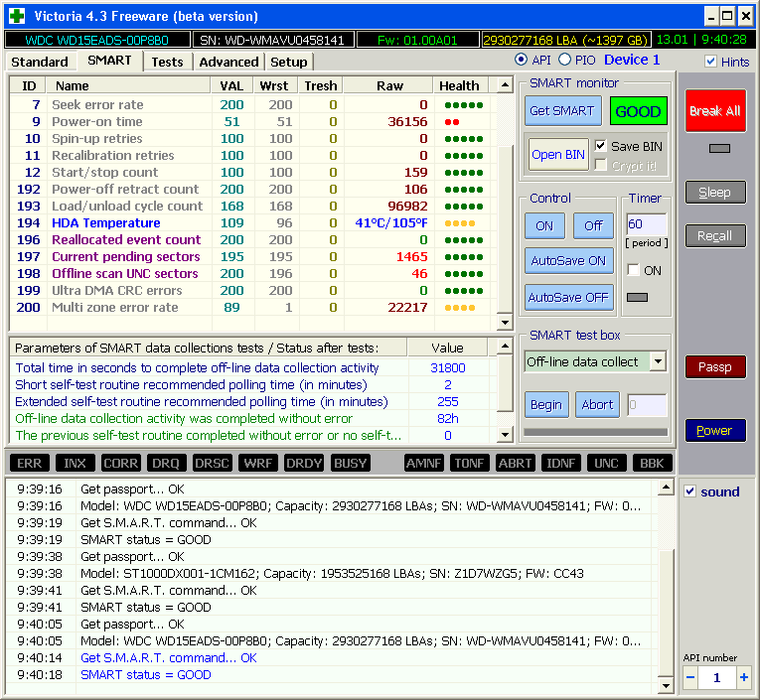
Task: Toggle the sound checkbox
Action: [x=690, y=491]
